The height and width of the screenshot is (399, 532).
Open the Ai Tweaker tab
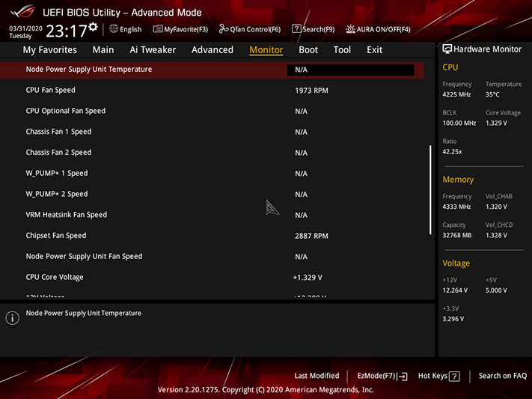coord(153,50)
